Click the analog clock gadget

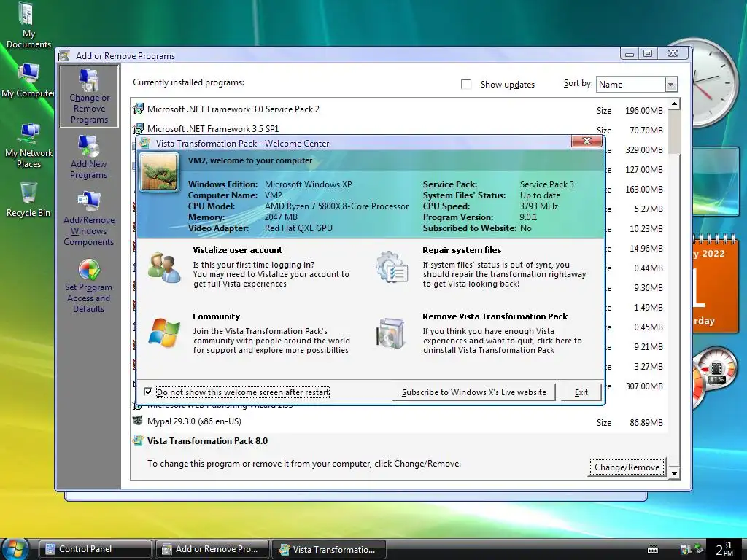711,83
